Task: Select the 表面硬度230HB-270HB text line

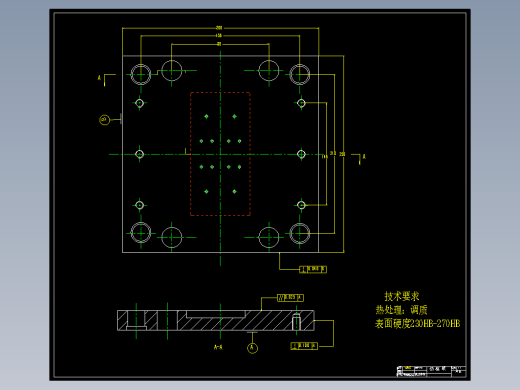Action: click(417, 323)
